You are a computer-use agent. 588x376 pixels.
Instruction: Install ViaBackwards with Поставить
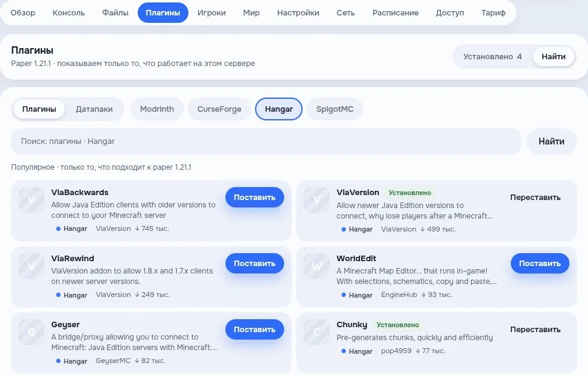pos(254,197)
